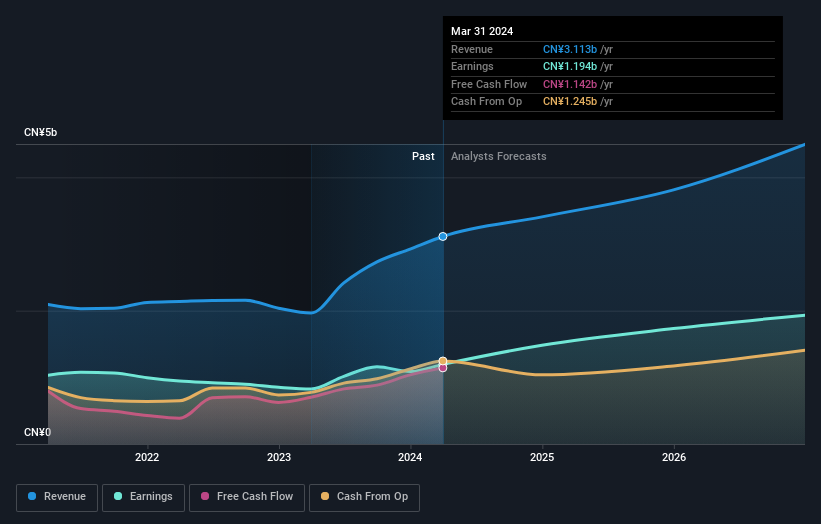Toggle the Free Cash Flow legend button
This screenshot has width=821, height=524.
point(247,497)
